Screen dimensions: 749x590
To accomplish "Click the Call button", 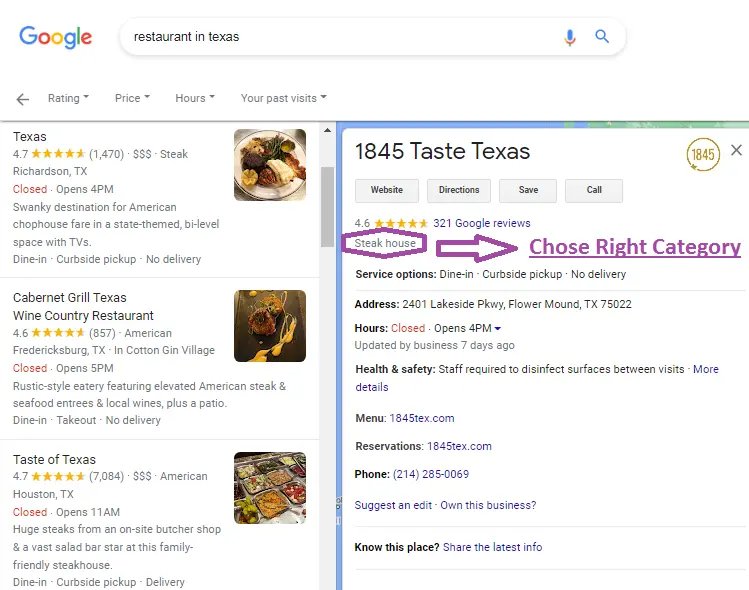I will pos(594,190).
